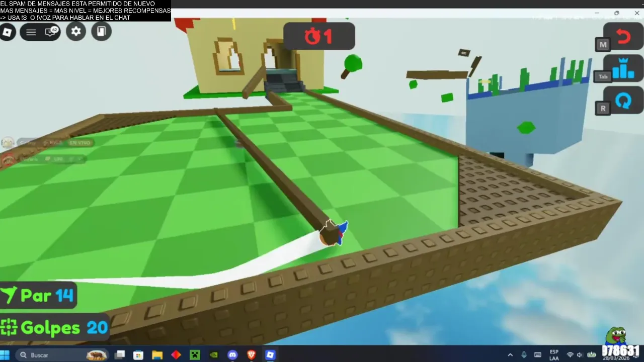
Task: Click the EN VIVO live badge
Action: click(80, 143)
